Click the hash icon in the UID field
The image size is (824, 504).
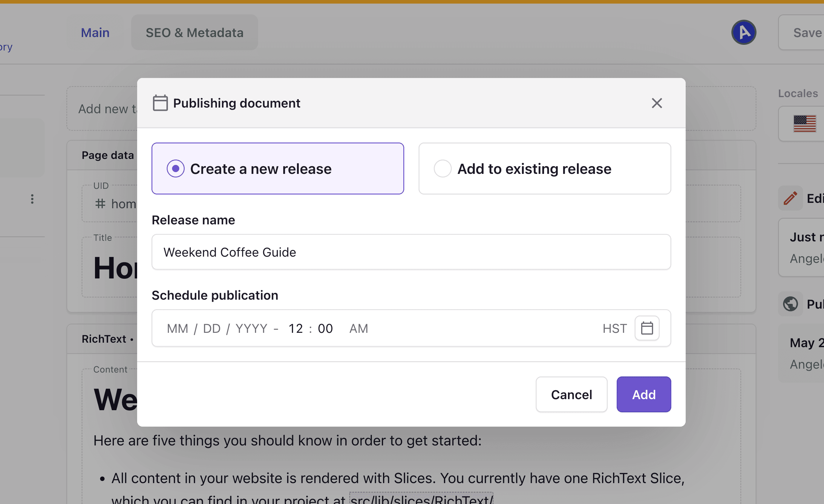tap(100, 204)
